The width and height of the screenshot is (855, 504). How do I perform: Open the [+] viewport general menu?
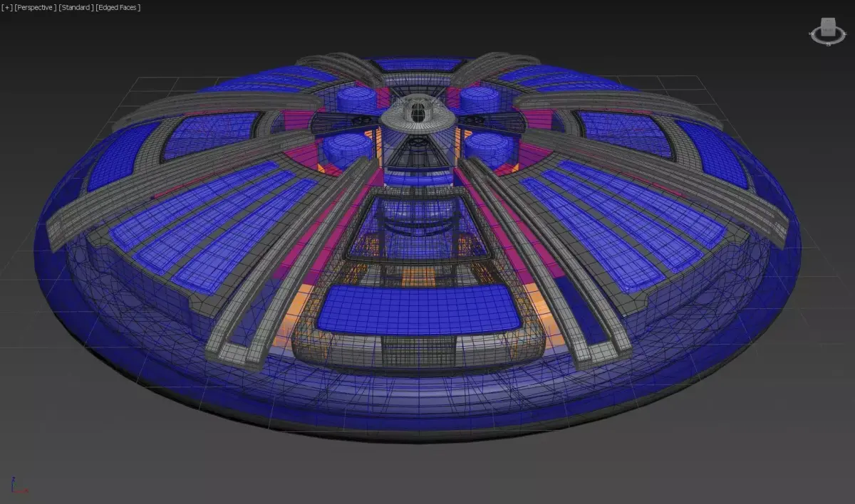pos(7,7)
